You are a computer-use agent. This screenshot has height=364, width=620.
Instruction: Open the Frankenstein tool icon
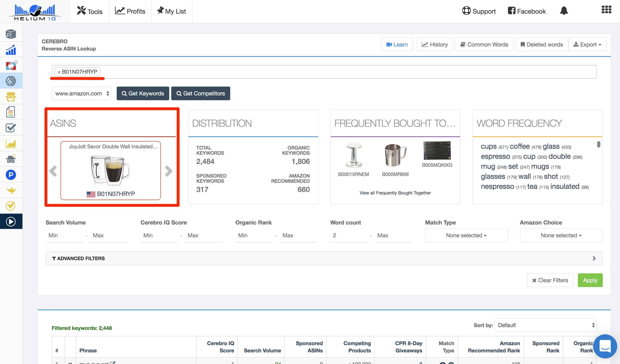click(11, 97)
